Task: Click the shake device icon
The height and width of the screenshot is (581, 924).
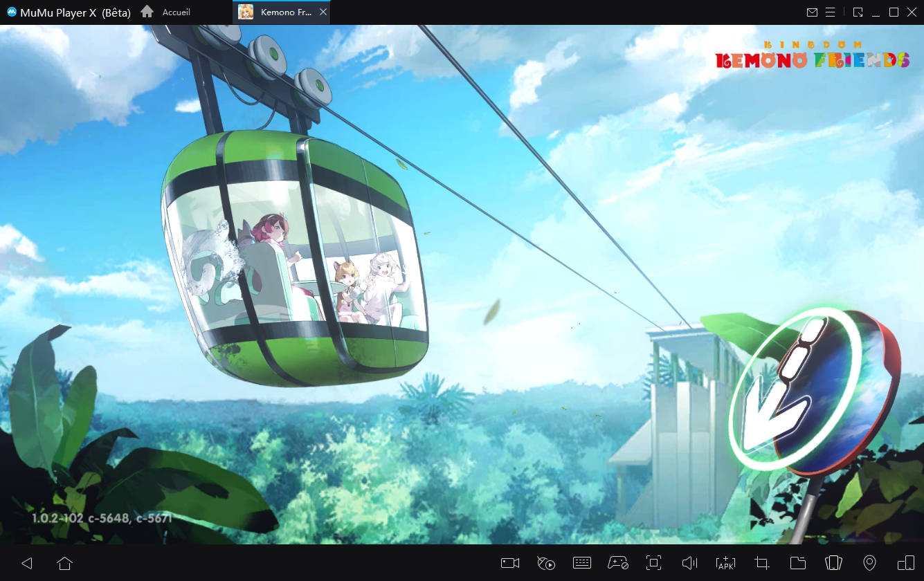Action: click(834, 563)
